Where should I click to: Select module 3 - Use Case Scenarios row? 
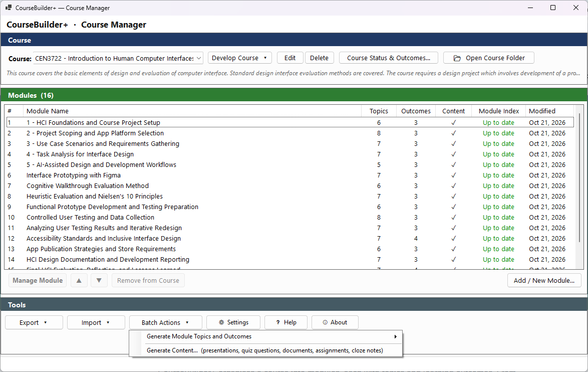click(290, 143)
